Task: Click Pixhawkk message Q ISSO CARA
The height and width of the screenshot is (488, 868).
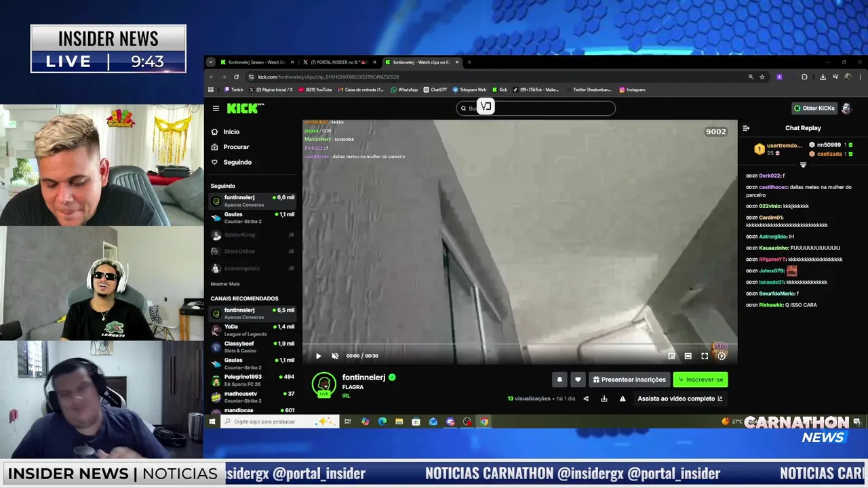Action: click(801, 305)
